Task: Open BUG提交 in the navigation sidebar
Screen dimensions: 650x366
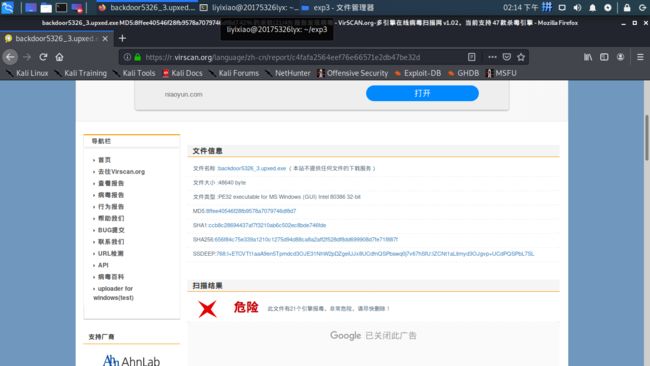Action: tap(111, 230)
